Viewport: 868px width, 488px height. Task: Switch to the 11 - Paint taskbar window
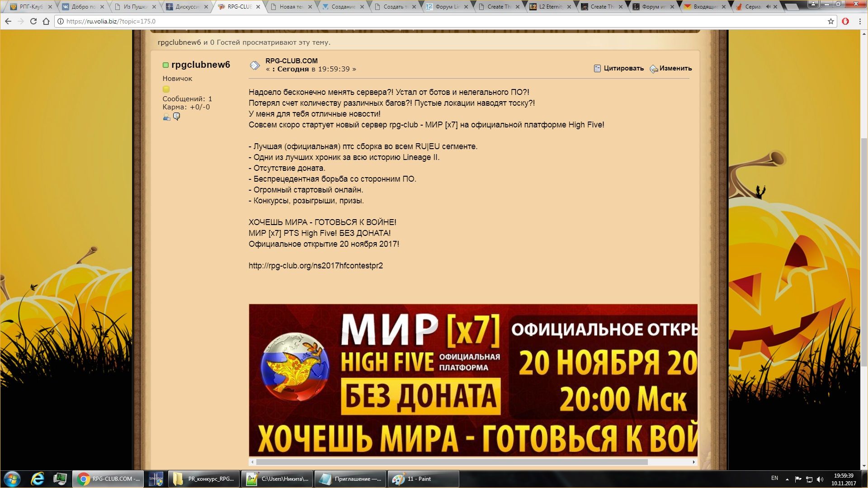pos(424,479)
